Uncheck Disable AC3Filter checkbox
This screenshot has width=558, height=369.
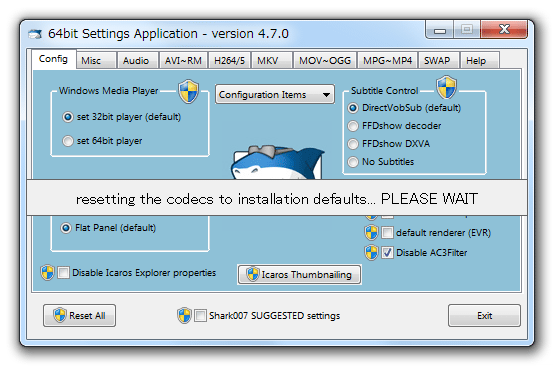pyautogui.click(x=387, y=253)
